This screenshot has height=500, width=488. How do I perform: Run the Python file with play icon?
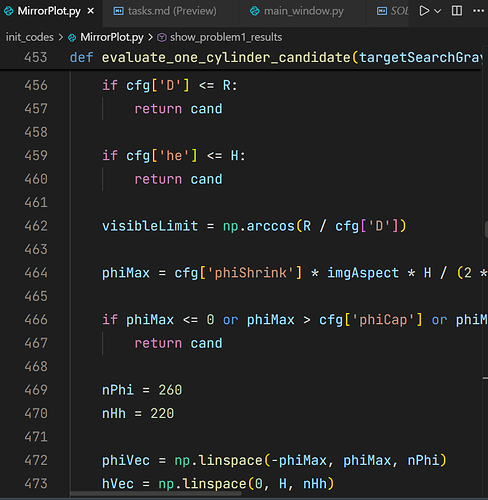(x=424, y=11)
